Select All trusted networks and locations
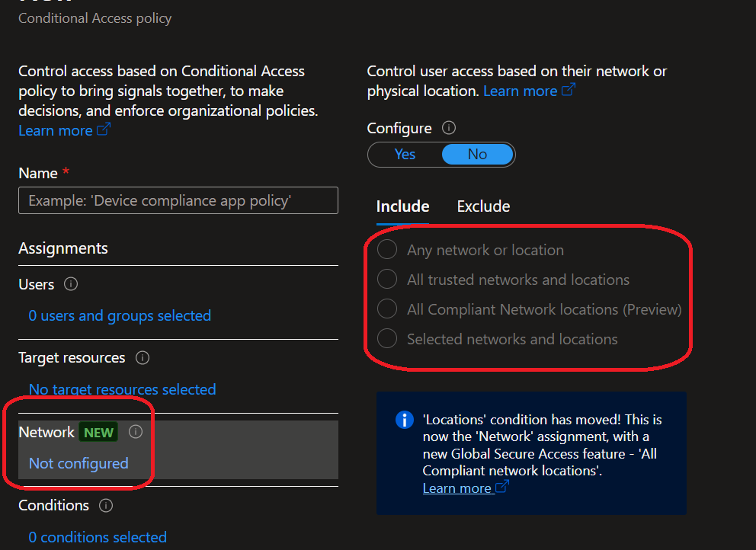Image resolution: width=756 pixels, height=550 pixels. [x=387, y=280]
